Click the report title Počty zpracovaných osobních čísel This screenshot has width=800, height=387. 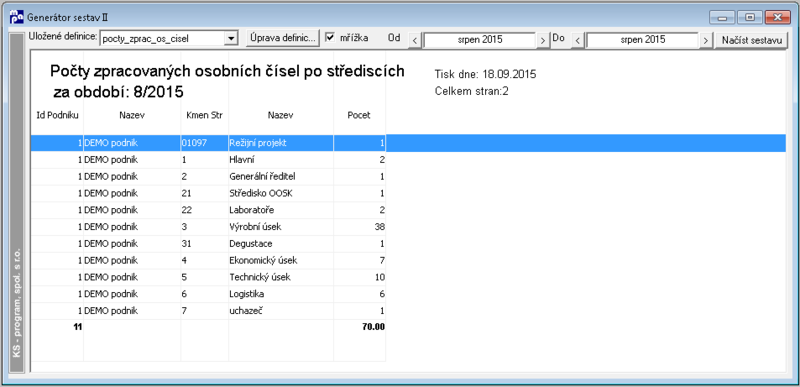click(x=227, y=72)
